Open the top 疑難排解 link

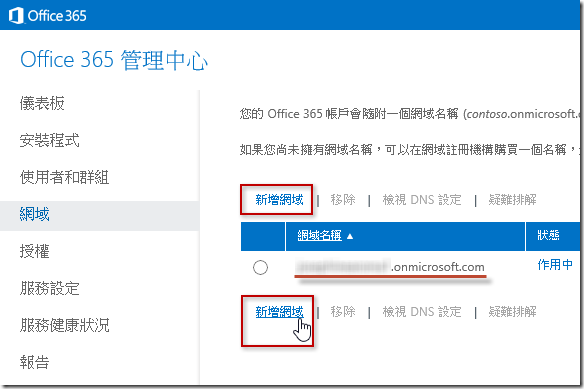pyautogui.click(x=512, y=200)
